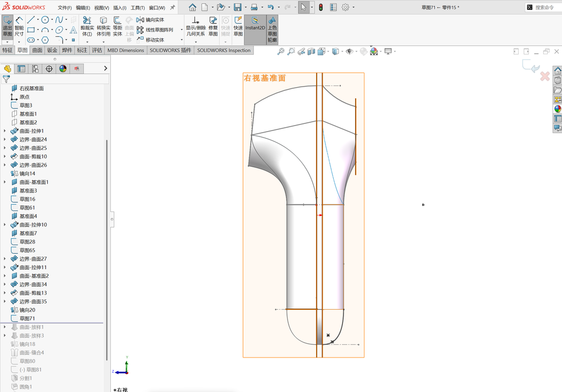Click 快速草图 Rapid Sketch tool
Screen dimensions: 562x392
coord(238,26)
